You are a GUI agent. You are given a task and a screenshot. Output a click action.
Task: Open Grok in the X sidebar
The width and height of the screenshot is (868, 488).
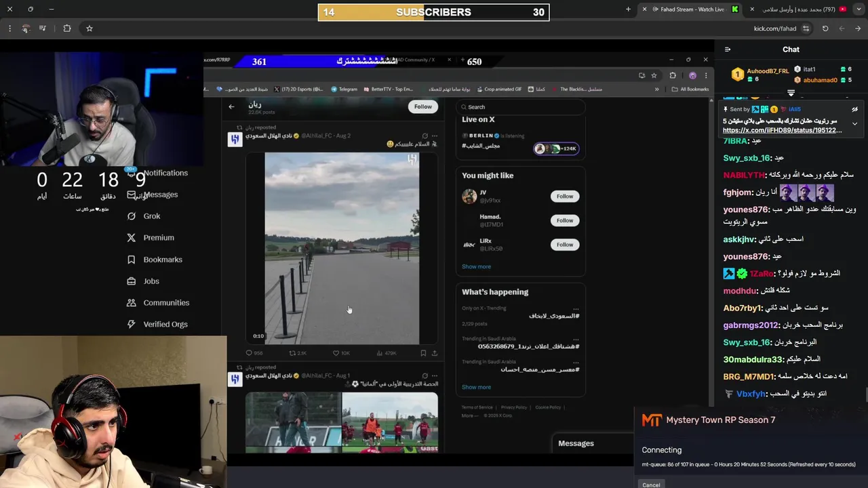pyautogui.click(x=152, y=216)
